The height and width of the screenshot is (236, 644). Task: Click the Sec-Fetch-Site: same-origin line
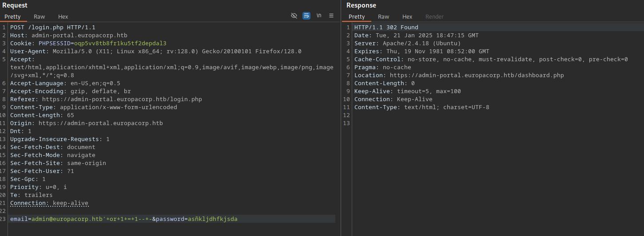pos(58,163)
